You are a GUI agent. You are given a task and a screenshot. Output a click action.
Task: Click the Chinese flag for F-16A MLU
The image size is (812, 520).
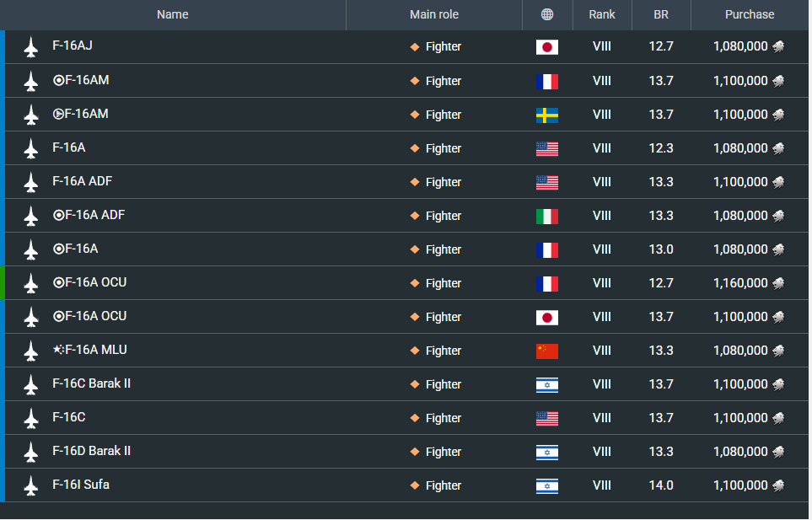pos(546,351)
